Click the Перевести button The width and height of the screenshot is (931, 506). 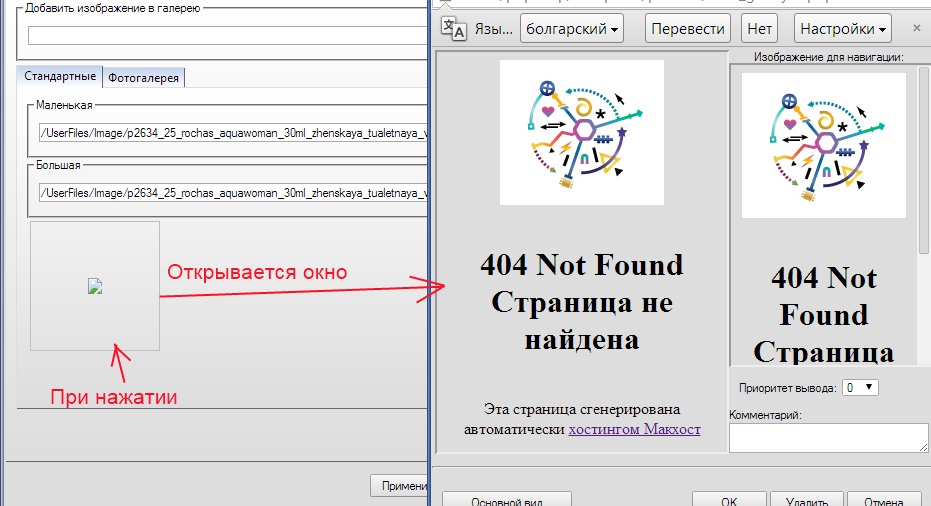pyautogui.click(x=688, y=29)
